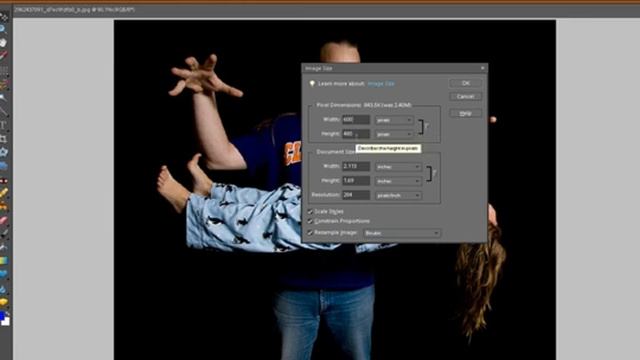Click the Pixel Dimensions Height field

(356, 133)
